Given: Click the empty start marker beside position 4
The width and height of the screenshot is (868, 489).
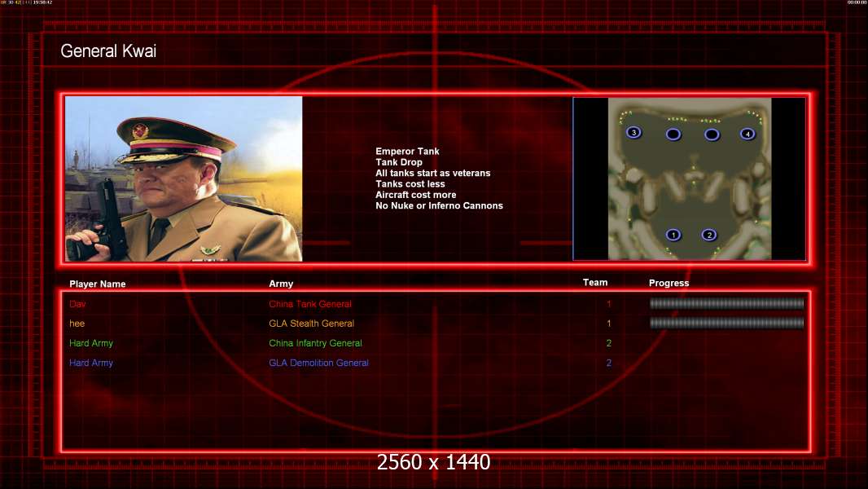Looking at the screenshot, I should (712, 134).
